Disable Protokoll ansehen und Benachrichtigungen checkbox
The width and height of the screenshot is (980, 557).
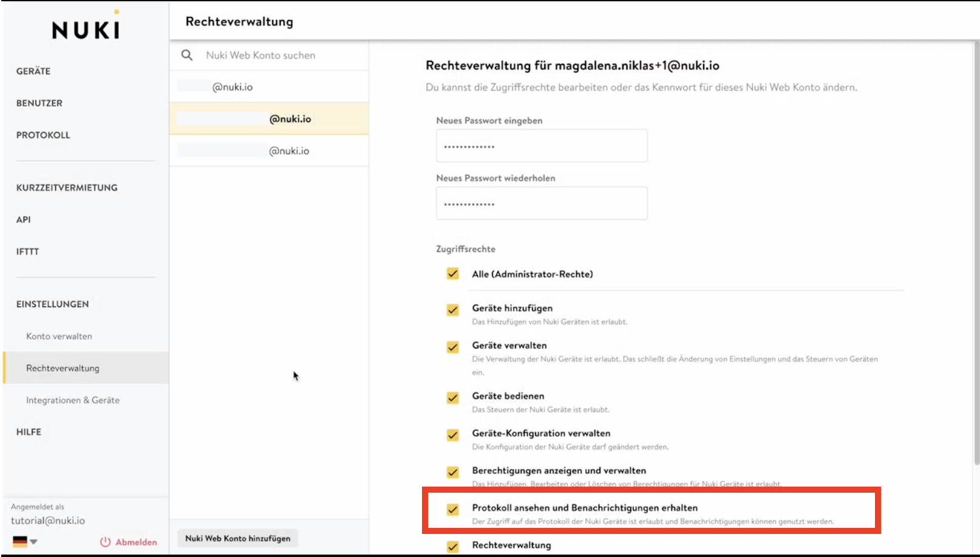452,510
